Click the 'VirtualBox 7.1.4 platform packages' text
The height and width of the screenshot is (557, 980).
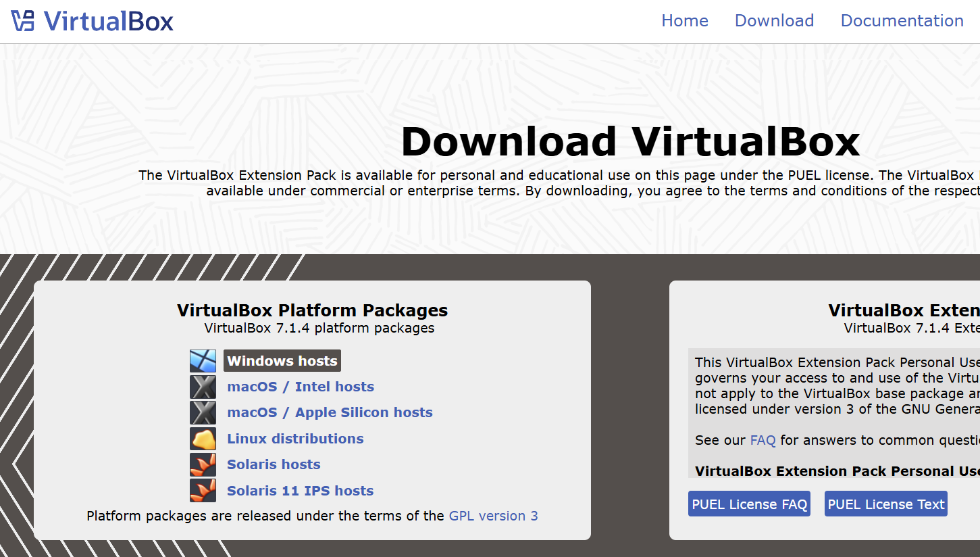pyautogui.click(x=319, y=329)
